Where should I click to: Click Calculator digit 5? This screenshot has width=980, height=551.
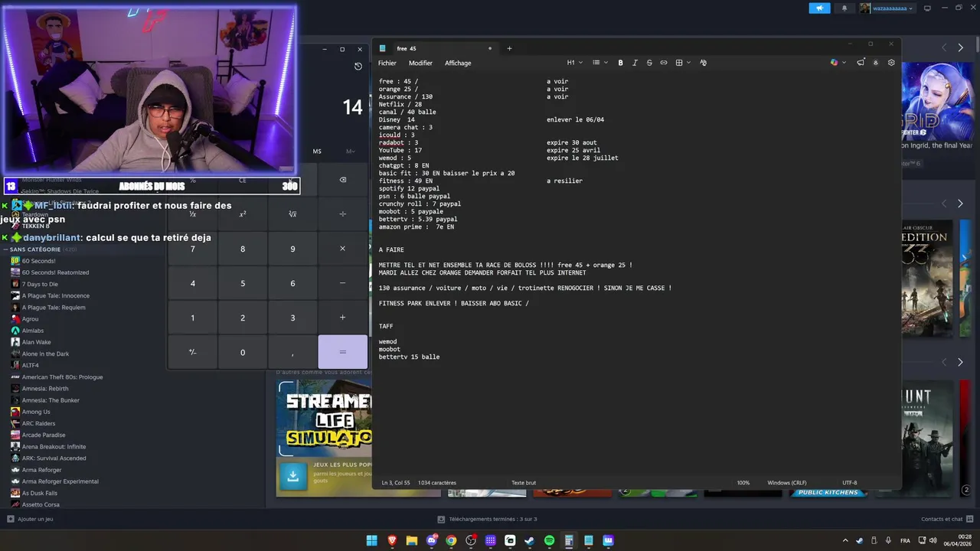243,283
